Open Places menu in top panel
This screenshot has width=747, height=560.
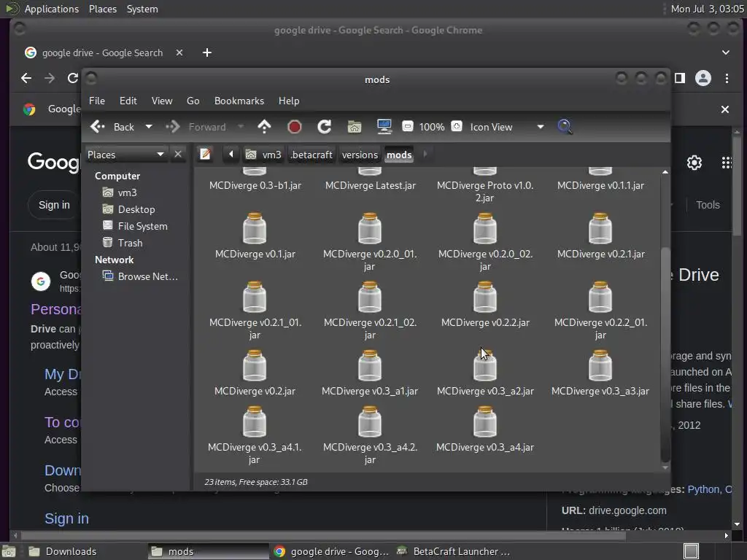[102, 9]
